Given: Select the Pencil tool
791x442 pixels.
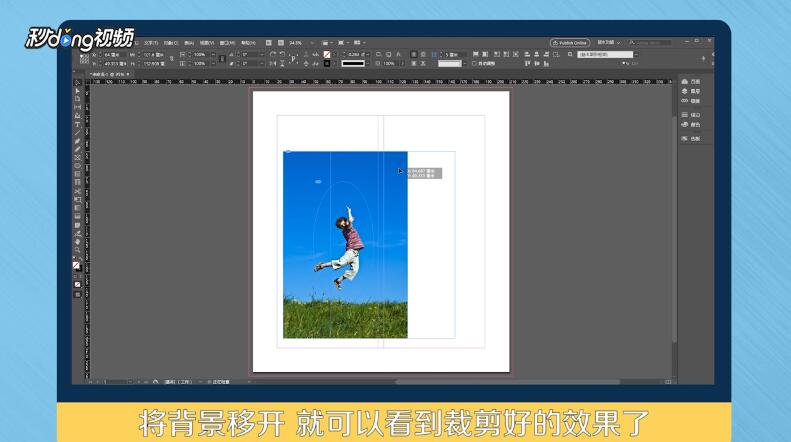Looking at the screenshot, I should pyautogui.click(x=77, y=149).
